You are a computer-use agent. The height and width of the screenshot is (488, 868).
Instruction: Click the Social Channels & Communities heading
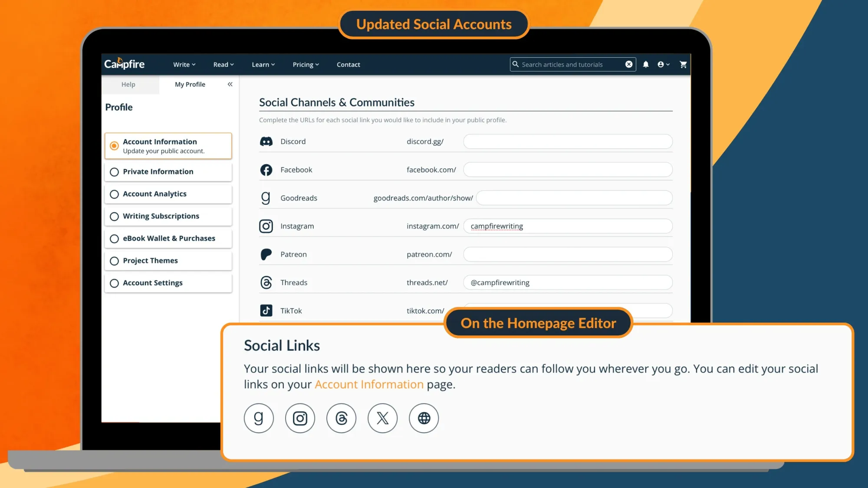click(x=337, y=102)
